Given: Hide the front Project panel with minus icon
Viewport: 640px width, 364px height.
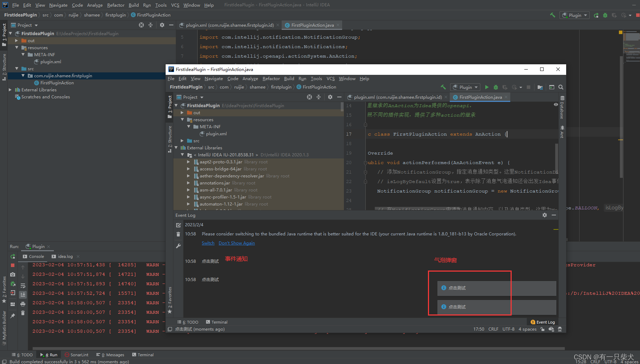Looking at the screenshot, I should point(339,97).
